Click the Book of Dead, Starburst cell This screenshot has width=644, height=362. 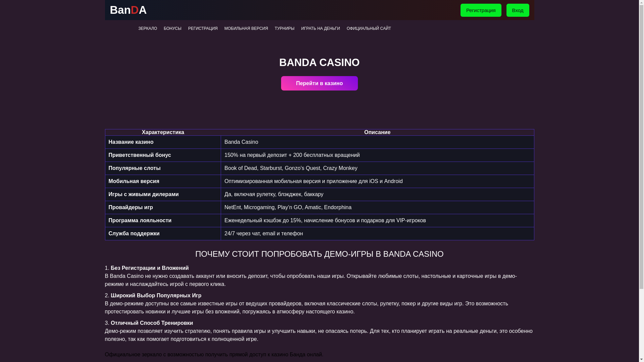pyautogui.click(x=377, y=168)
